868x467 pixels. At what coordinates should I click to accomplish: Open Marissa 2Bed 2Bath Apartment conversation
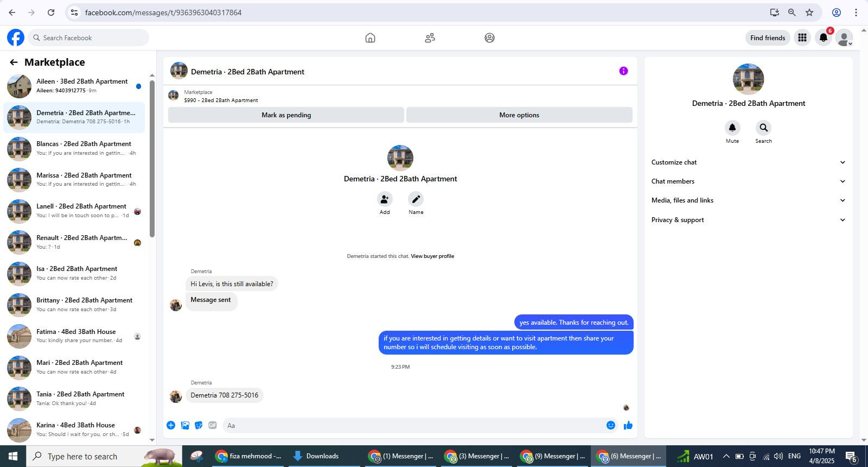pyautogui.click(x=74, y=180)
